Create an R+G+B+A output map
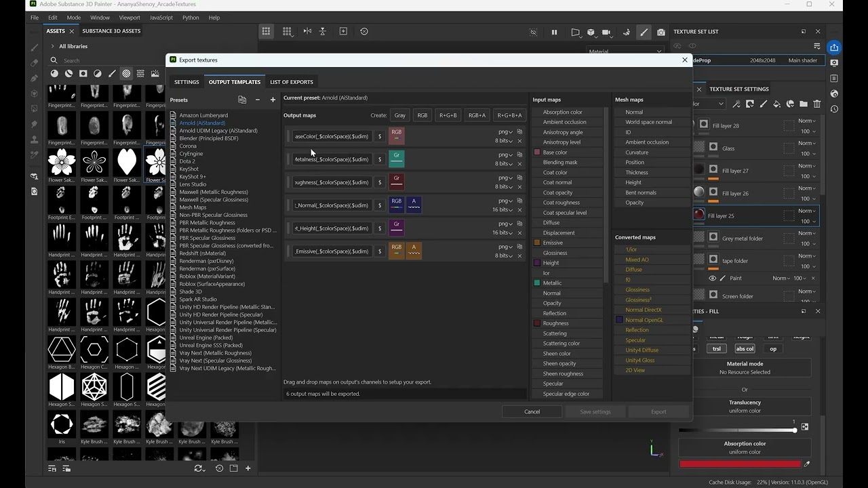Screen dimensions: 868x488 click(x=509, y=115)
